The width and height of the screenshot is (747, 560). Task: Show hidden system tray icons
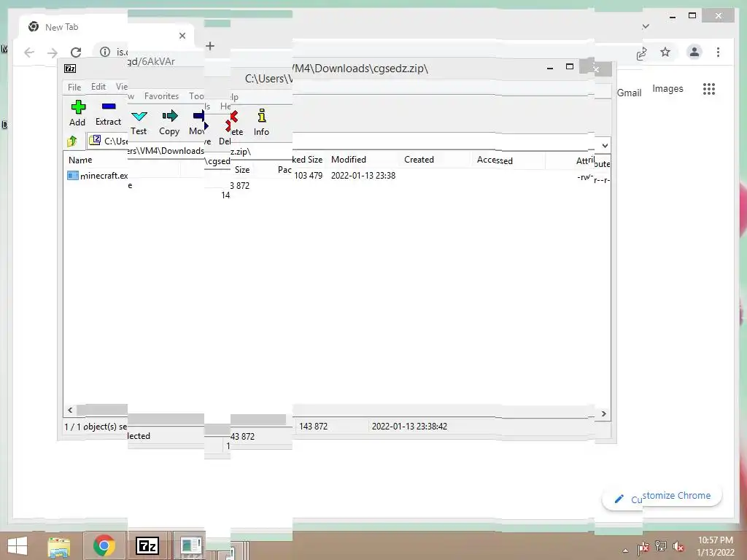[x=625, y=551]
